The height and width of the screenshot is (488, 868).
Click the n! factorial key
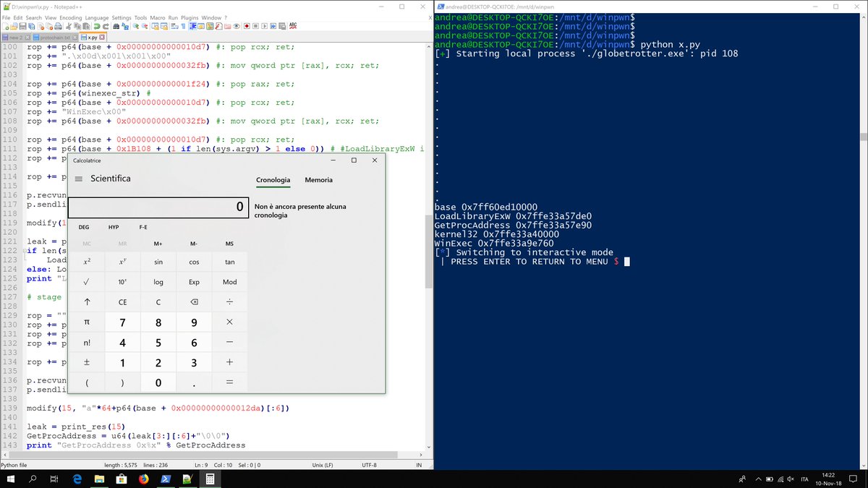[87, 343]
